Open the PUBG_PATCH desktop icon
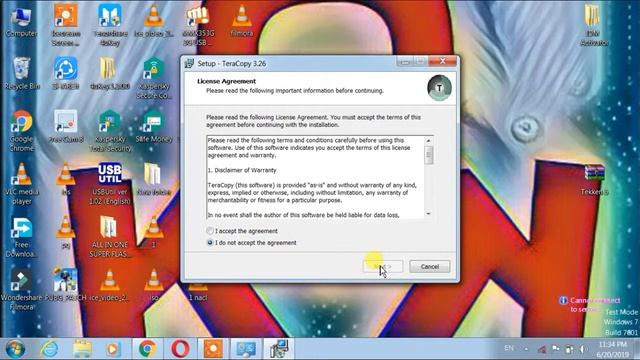Image resolution: width=640 pixels, height=360 pixels. [x=66, y=285]
